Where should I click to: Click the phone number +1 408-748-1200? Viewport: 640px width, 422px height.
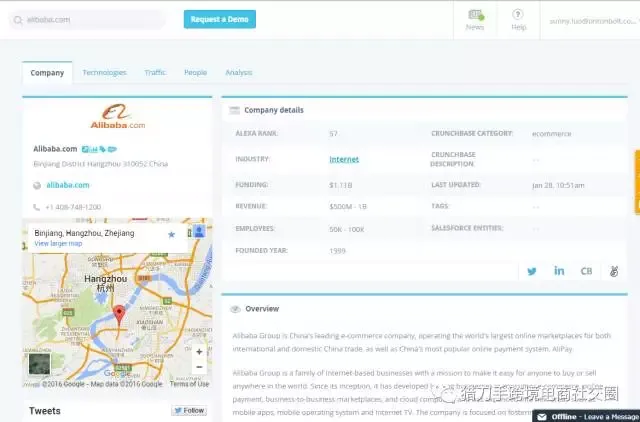[73, 207]
